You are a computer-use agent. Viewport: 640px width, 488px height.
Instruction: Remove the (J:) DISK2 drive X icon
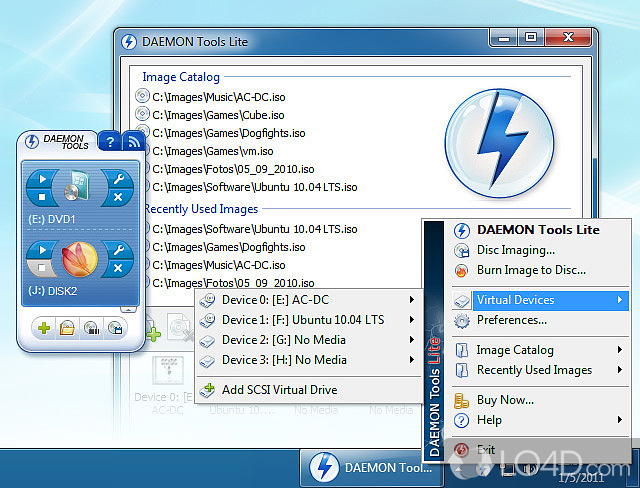point(118,268)
